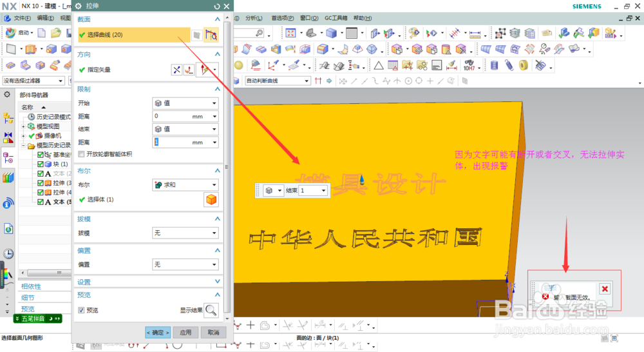Screen dimensions: 644x352
Task: Close the 输入截面无效 error alert
Action: (605, 289)
